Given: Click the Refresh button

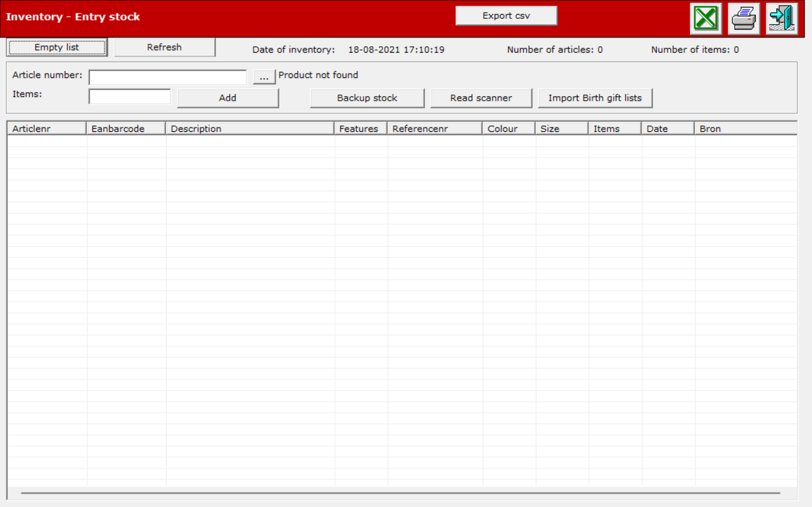Looking at the screenshot, I should [x=165, y=48].
